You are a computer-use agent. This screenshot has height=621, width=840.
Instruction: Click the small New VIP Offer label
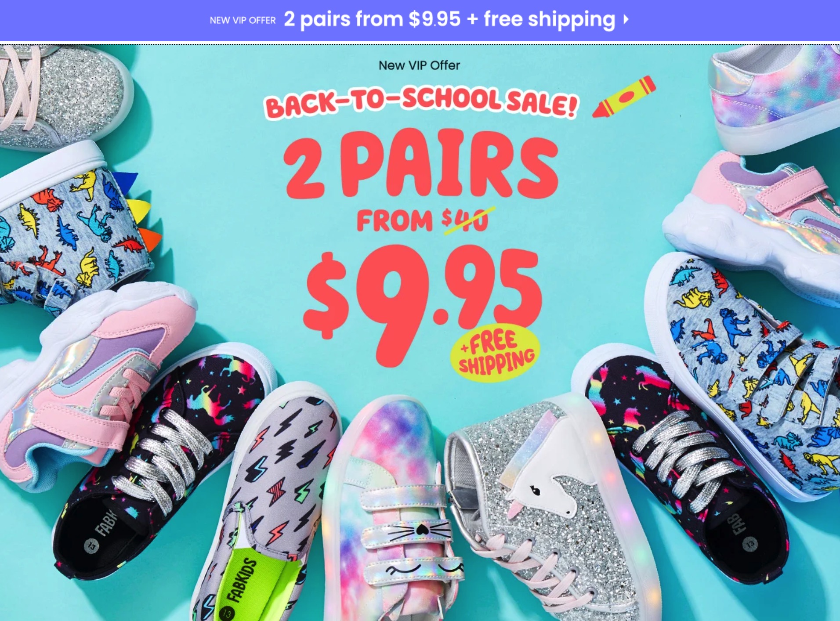[419, 65]
